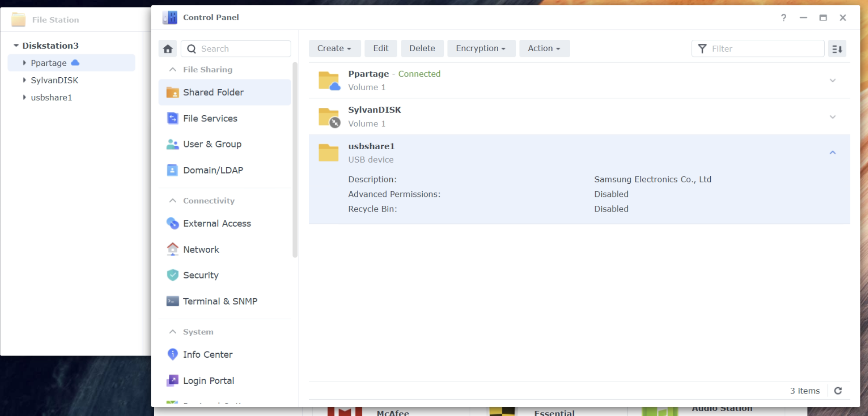Open User & Group settings
The image size is (868, 416).
click(x=212, y=144)
